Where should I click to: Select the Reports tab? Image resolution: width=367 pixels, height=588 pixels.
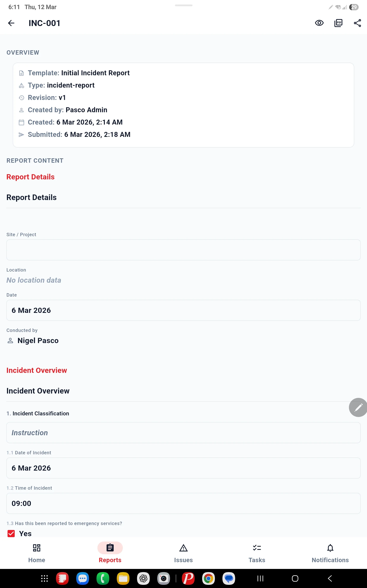(110, 553)
